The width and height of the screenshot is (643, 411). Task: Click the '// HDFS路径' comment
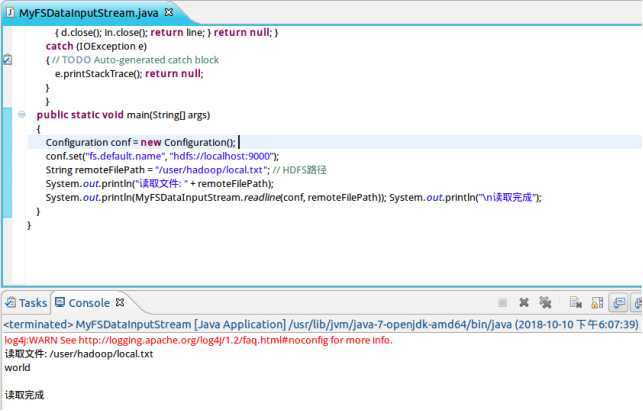pos(299,170)
